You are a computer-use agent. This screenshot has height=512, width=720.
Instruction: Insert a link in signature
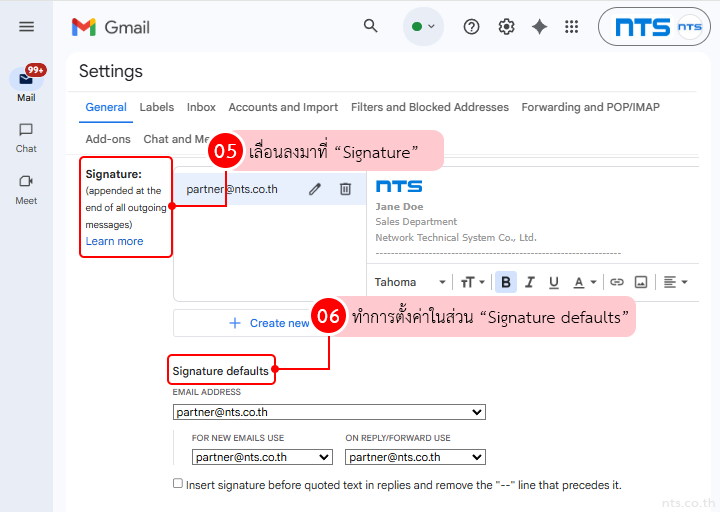click(617, 282)
